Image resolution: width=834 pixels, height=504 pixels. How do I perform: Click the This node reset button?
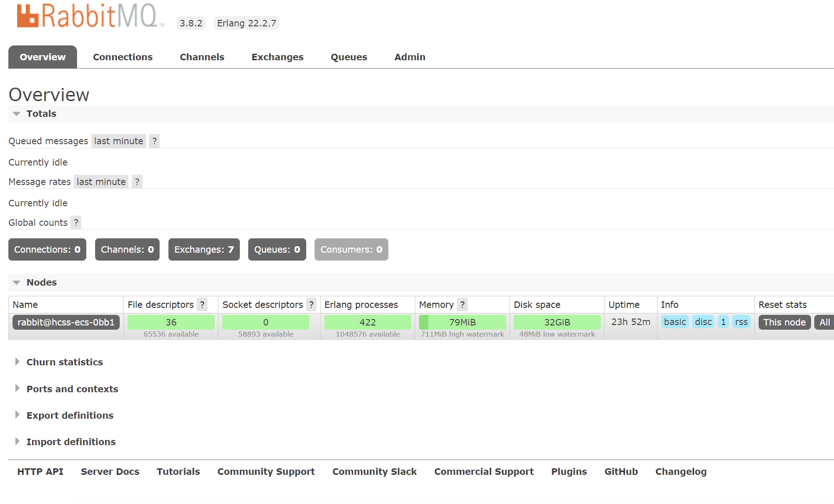click(784, 322)
